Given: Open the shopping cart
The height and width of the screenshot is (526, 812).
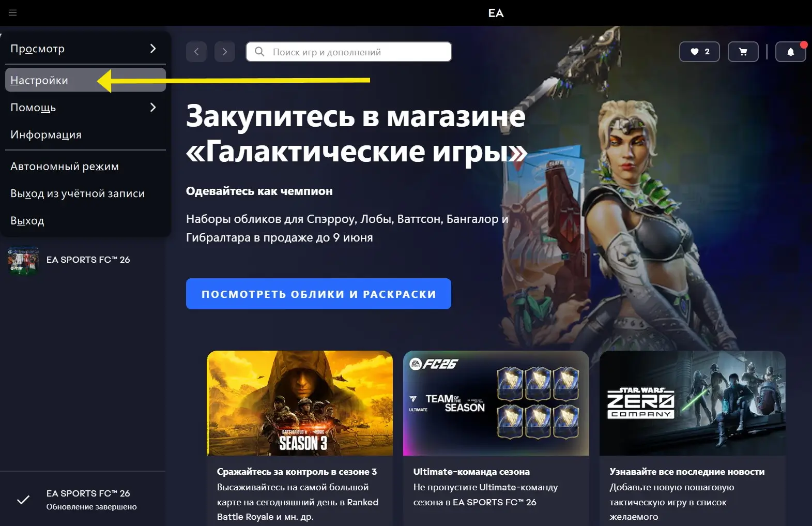Looking at the screenshot, I should click(x=743, y=52).
